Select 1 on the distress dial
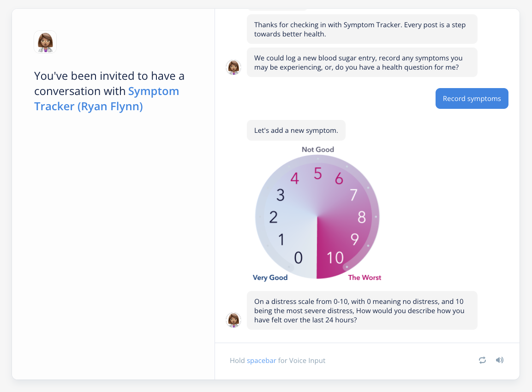This screenshot has width=532, height=392. tap(281, 240)
